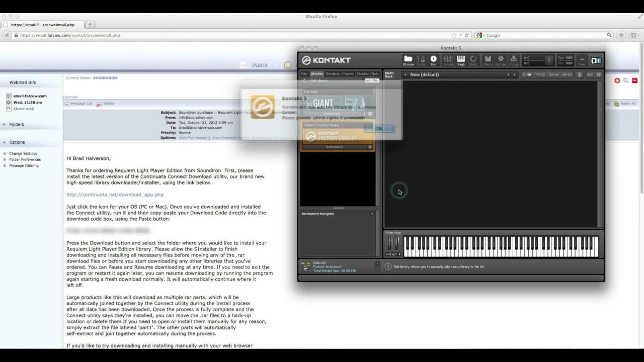Click Add Library in Kontakt browser

[318, 80]
